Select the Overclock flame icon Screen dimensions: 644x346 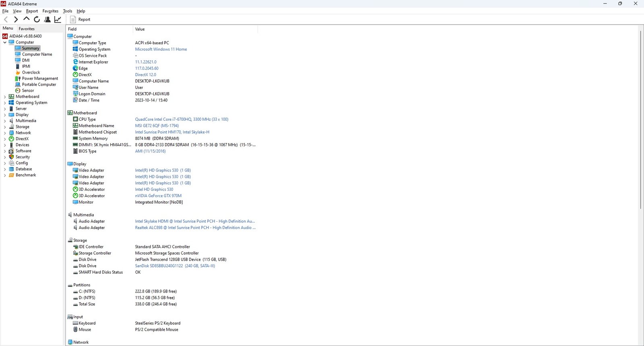click(x=18, y=72)
